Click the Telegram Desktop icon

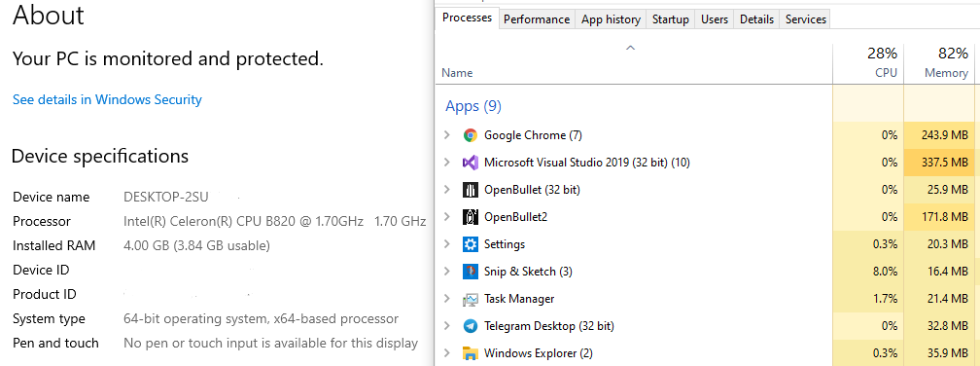click(470, 326)
